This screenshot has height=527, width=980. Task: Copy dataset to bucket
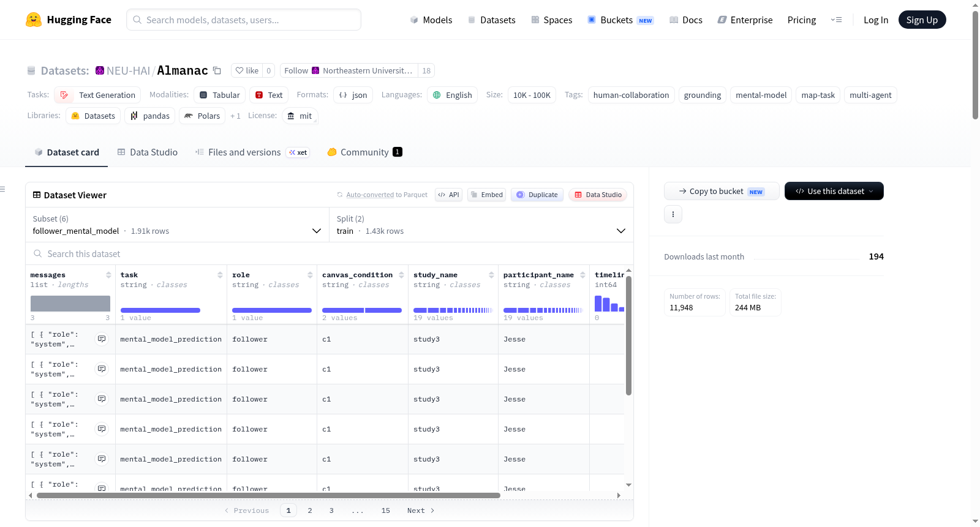[x=722, y=191]
